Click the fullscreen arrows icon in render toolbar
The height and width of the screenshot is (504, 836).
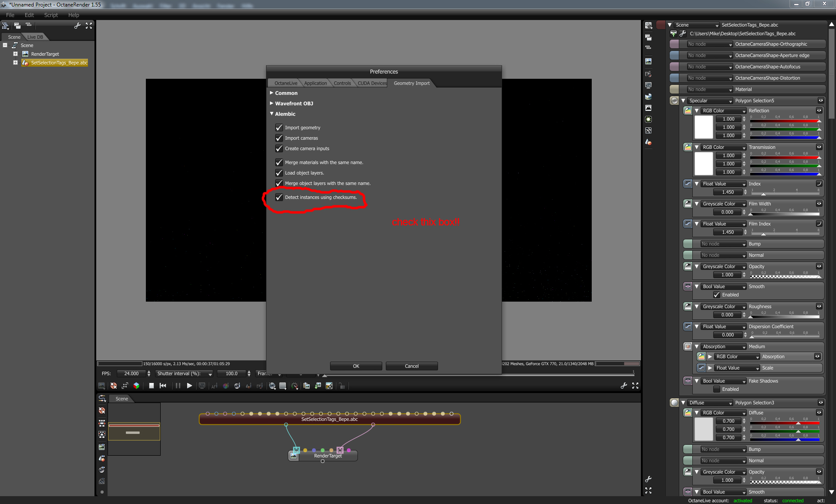point(635,386)
